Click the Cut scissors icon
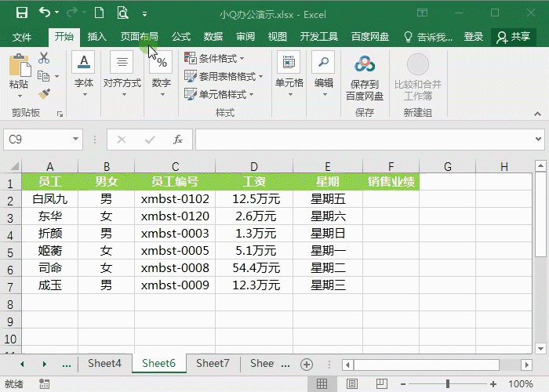 [x=44, y=58]
